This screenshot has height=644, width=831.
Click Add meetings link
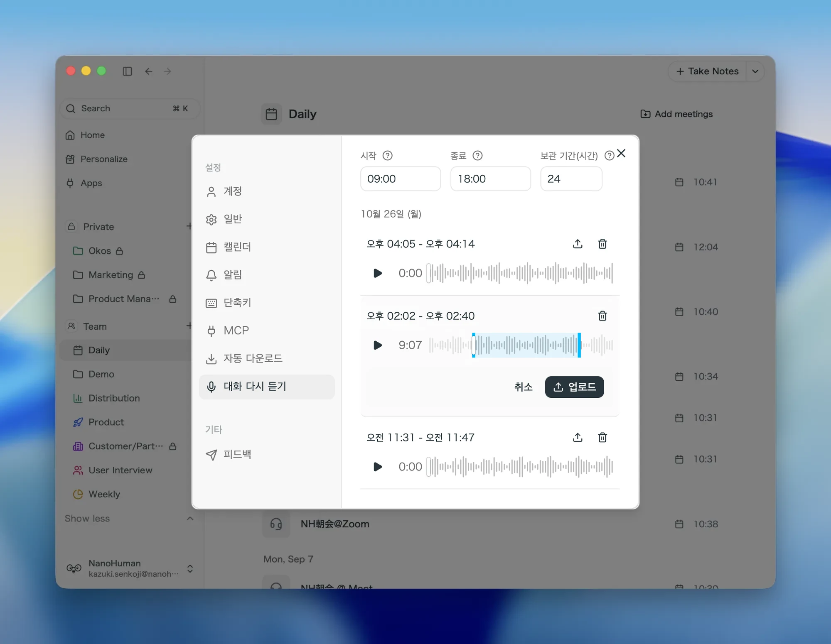coord(676,114)
